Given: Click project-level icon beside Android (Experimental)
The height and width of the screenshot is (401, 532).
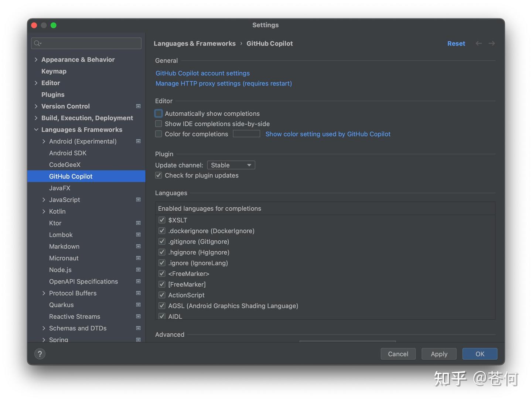Looking at the screenshot, I should click(x=138, y=141).
